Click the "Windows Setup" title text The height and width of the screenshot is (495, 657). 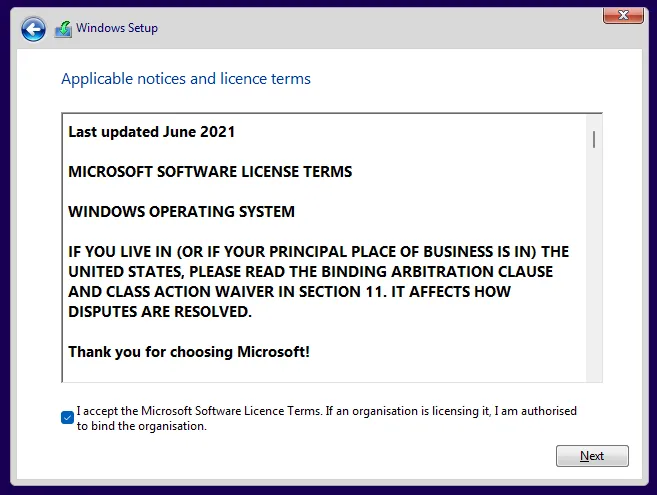[x=117, y=29]
